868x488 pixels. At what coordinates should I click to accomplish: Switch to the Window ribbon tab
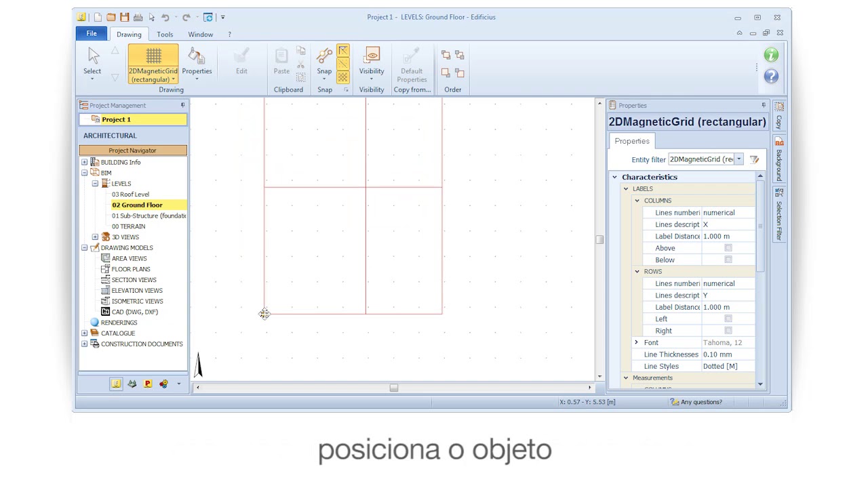tap(200, 35)
